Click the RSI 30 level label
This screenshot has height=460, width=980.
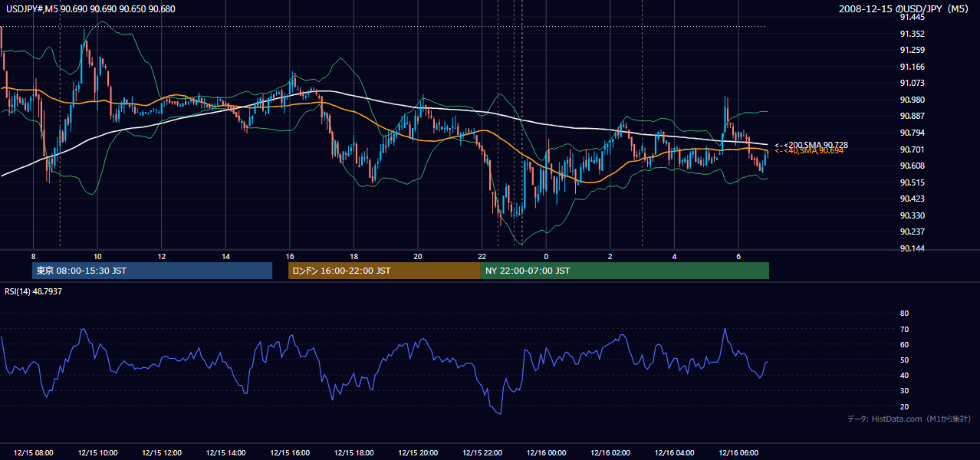tap(904, 391)
